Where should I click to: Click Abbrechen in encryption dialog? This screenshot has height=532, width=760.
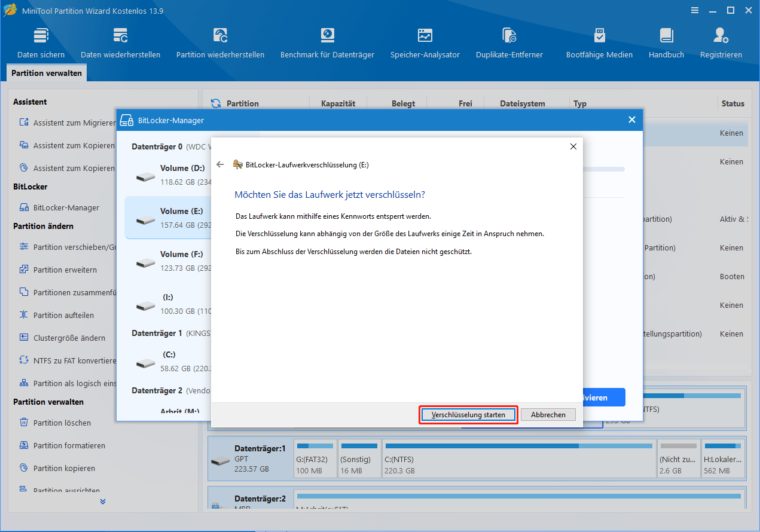point(548,414)
